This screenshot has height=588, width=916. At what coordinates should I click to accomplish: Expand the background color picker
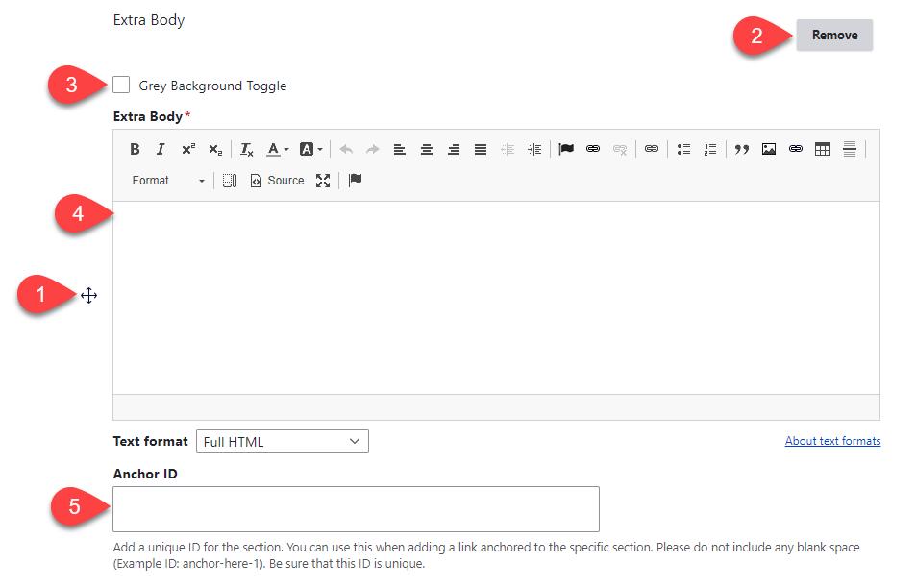pos(310,149)
